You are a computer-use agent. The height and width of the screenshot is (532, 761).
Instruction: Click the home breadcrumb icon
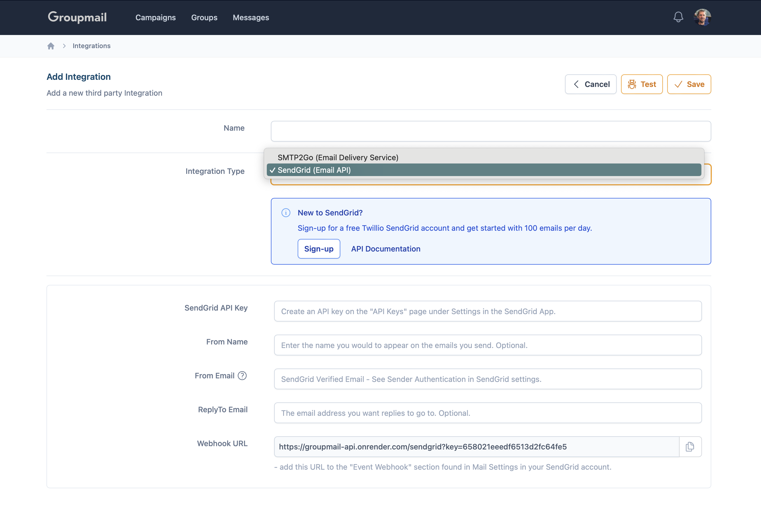point(51,46)
